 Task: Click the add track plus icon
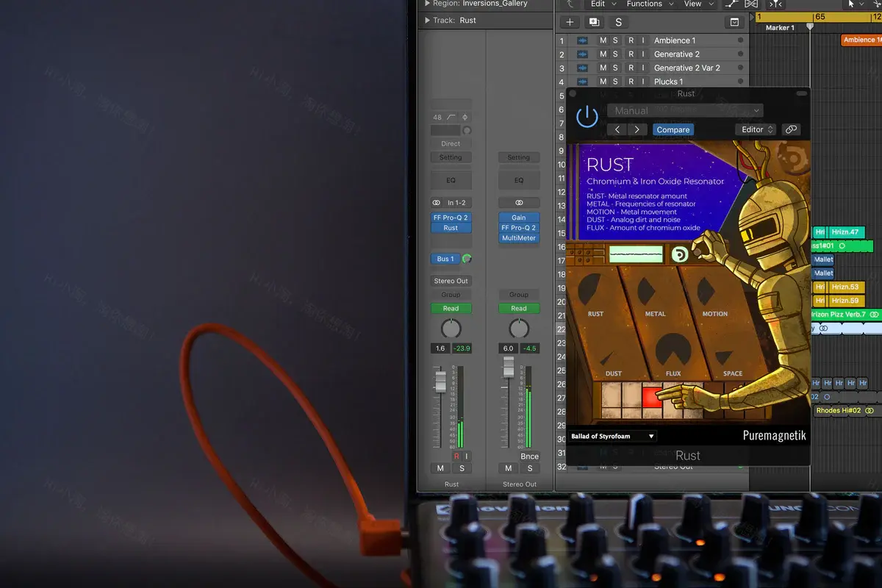pyautogui.click(x=570, y=22)
